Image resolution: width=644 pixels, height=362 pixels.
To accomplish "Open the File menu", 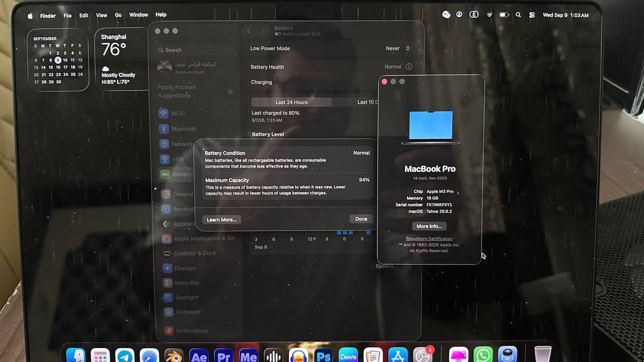I will tap(67, 16).
